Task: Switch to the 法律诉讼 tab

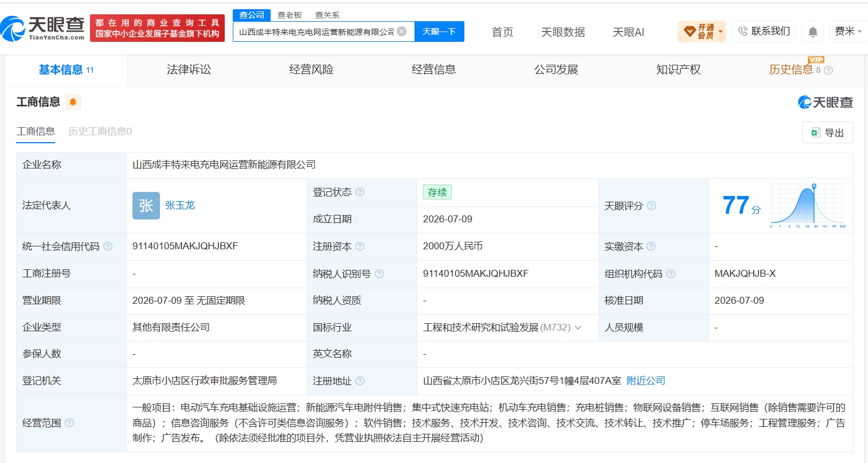Action: (189, 70)
